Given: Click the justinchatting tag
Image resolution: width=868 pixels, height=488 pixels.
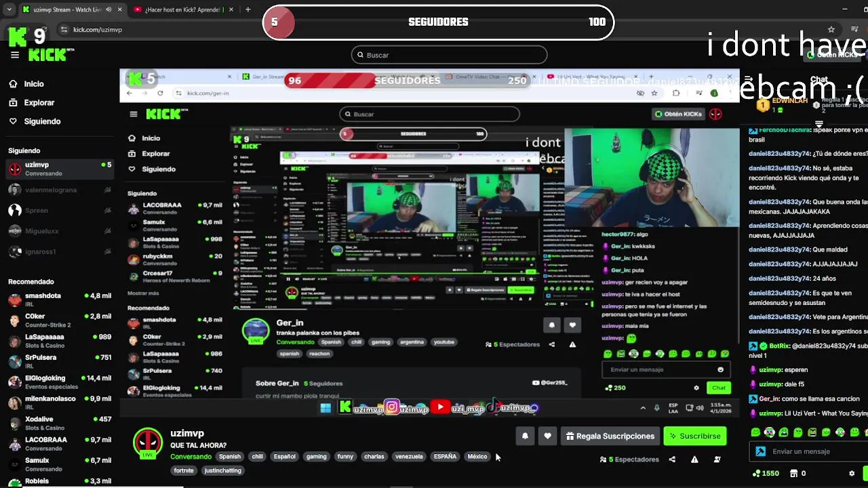Looking at the screenshot, I should tap(223, 470).
